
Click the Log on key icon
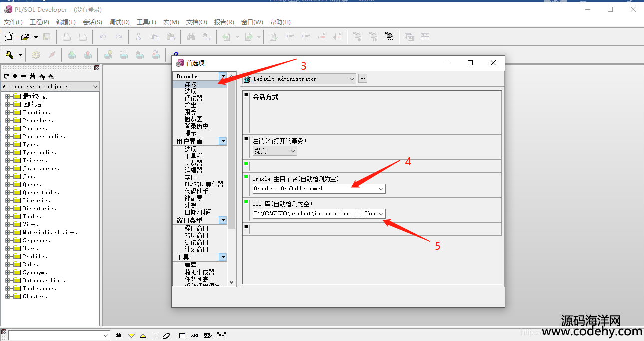click(9, 55)
